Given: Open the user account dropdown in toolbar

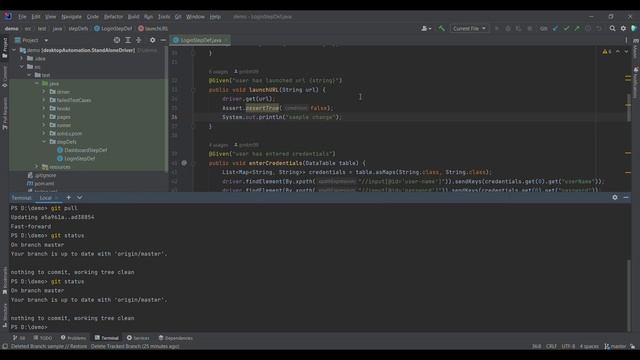Looking at the screenshot, I should click(426, 29).
